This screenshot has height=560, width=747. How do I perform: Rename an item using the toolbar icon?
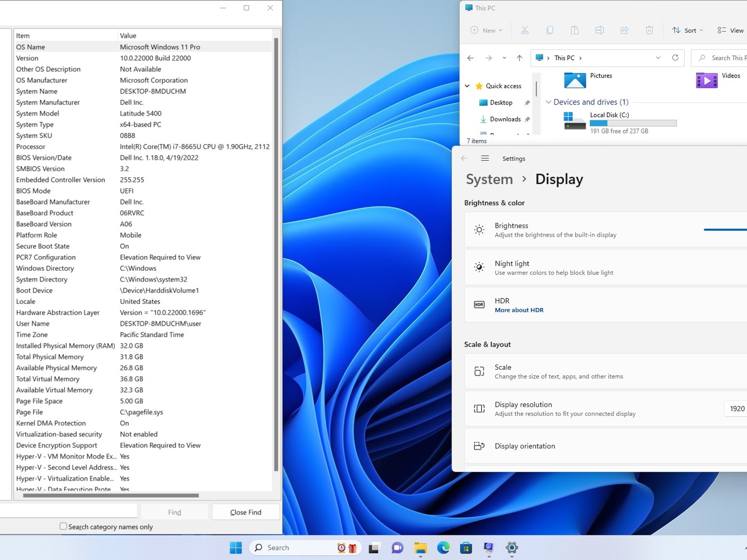pos(600,30)
